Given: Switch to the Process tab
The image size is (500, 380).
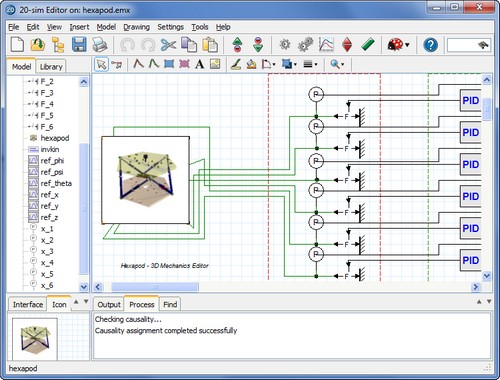Looking at the screenshot, I should (x=142, y=304).
